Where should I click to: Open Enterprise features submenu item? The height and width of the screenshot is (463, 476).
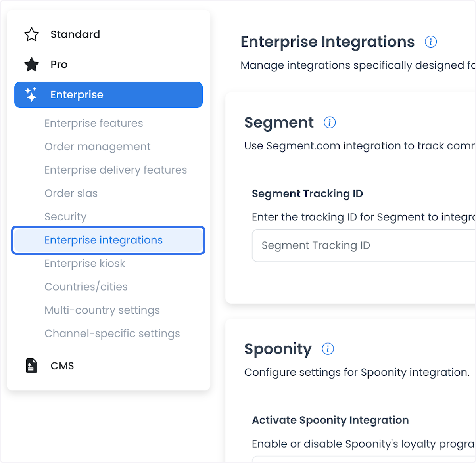pos(94,123)
